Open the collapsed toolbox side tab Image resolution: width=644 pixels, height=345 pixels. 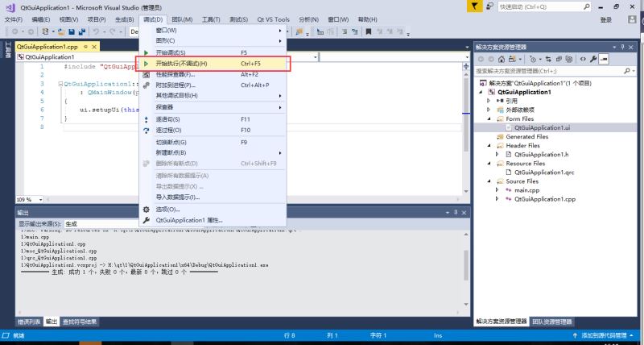(x=7, y=49)
